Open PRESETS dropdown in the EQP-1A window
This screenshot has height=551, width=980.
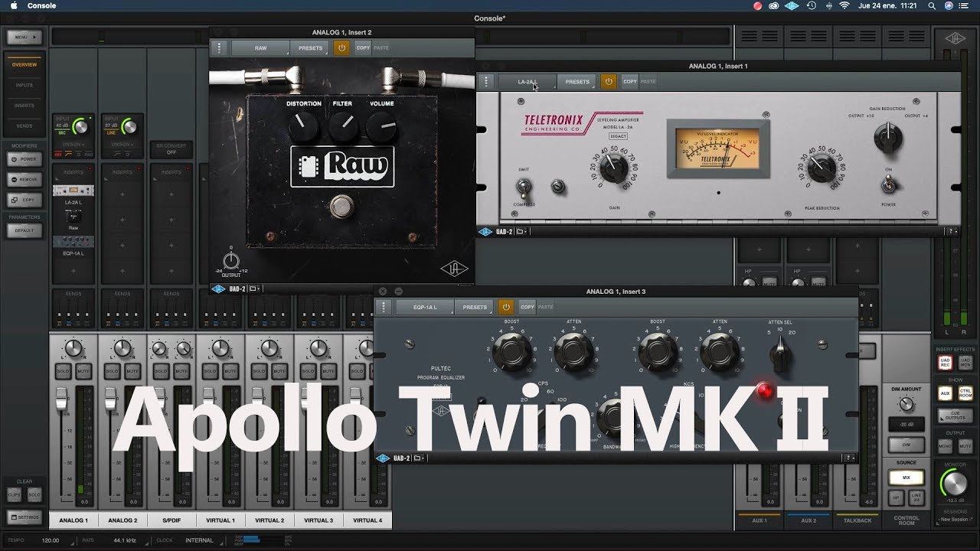[475, 307]
